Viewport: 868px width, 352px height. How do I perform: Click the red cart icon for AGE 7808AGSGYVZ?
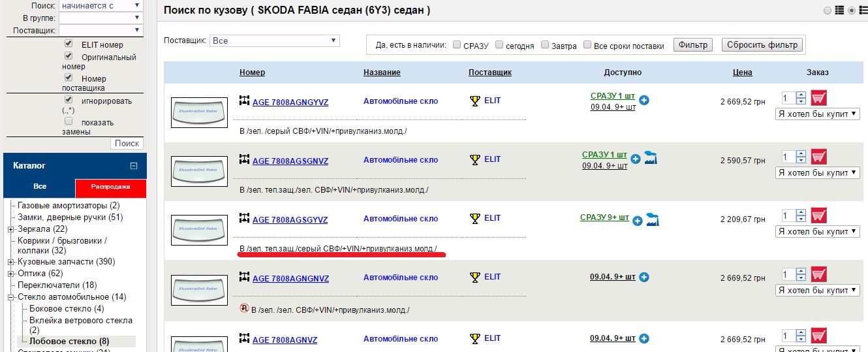(818, 216)
